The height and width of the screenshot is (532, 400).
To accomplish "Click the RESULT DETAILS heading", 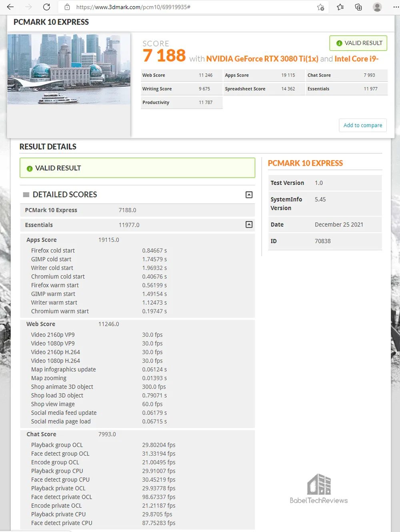I will click(x=48, y=147).
